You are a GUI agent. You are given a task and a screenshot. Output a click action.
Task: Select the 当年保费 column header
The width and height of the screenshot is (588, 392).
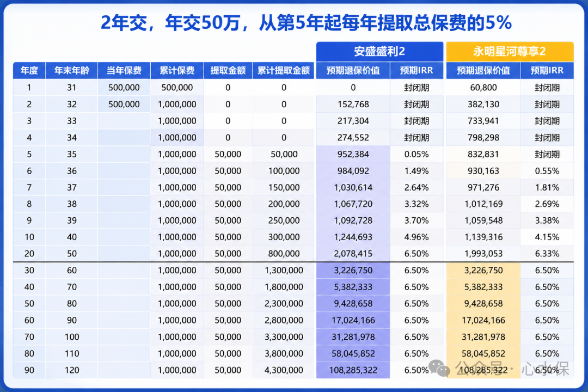[124, 71]
